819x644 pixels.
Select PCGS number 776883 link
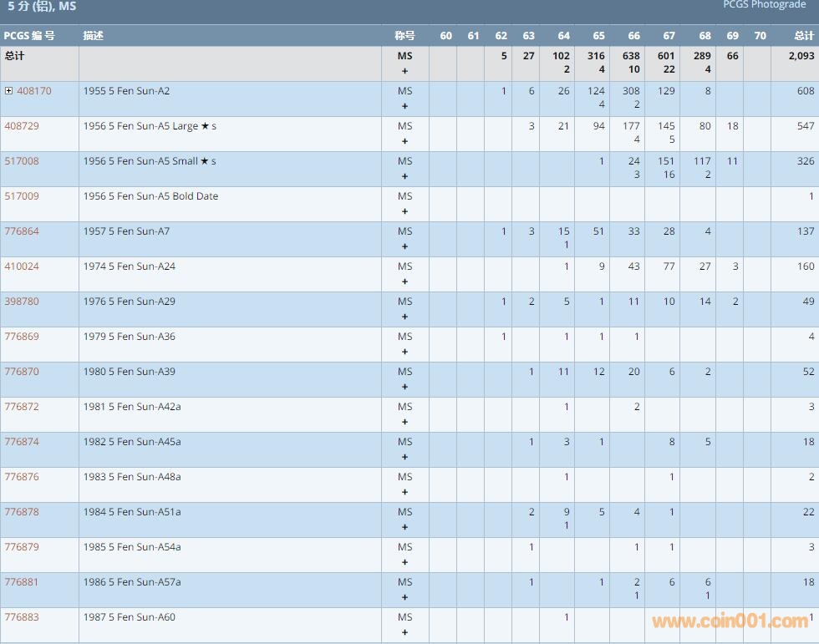coord(22,617)
